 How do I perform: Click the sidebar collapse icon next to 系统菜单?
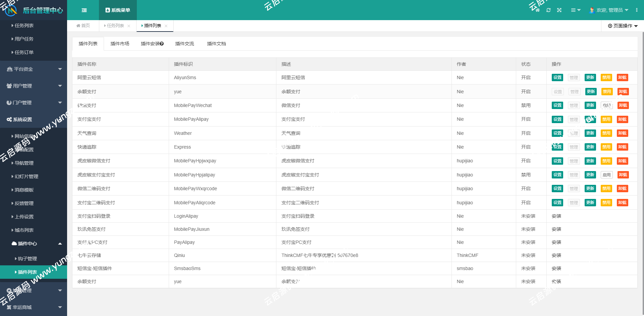(84, 10)
